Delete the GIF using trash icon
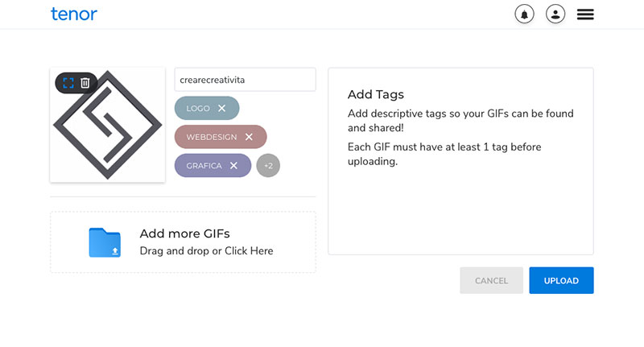 [85, 83]
